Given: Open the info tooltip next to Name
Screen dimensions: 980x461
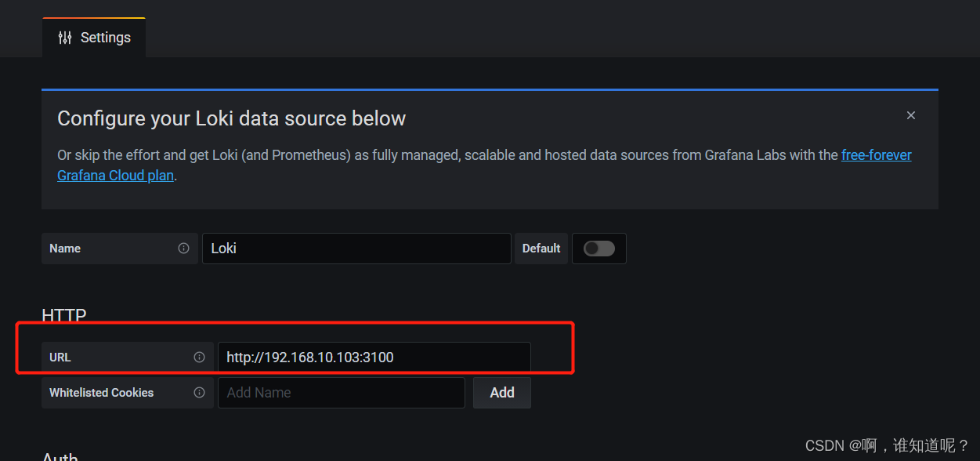Looking at the screenshot, I should (185, 249).
